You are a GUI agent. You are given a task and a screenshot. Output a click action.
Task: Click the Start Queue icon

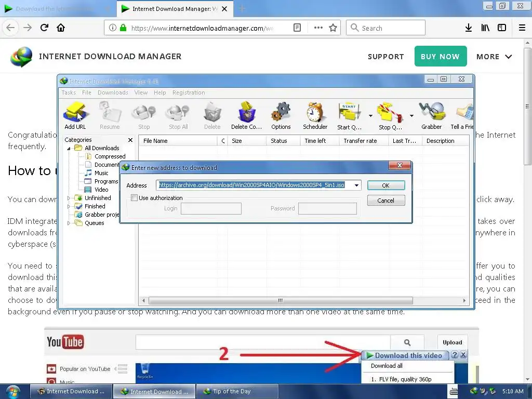(350, 115)
